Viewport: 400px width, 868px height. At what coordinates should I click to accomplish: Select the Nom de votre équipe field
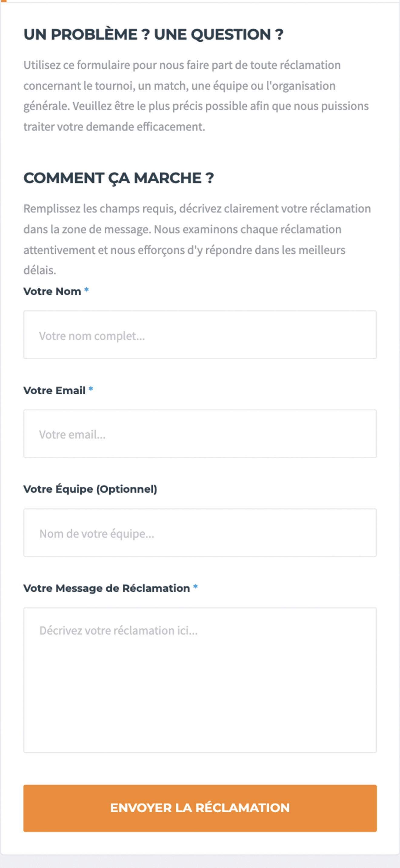click(x=200, y=533)
